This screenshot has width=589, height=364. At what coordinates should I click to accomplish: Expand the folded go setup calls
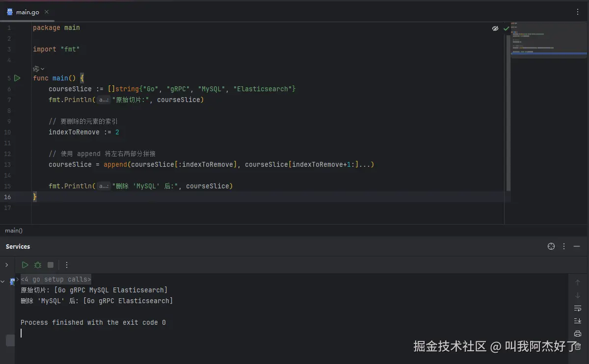click(56, 279)
